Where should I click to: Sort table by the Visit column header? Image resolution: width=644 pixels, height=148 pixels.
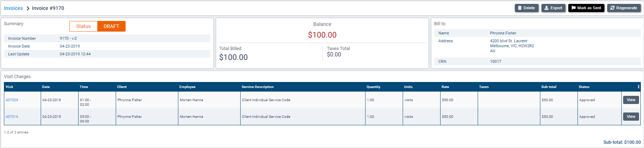point(10,87)
